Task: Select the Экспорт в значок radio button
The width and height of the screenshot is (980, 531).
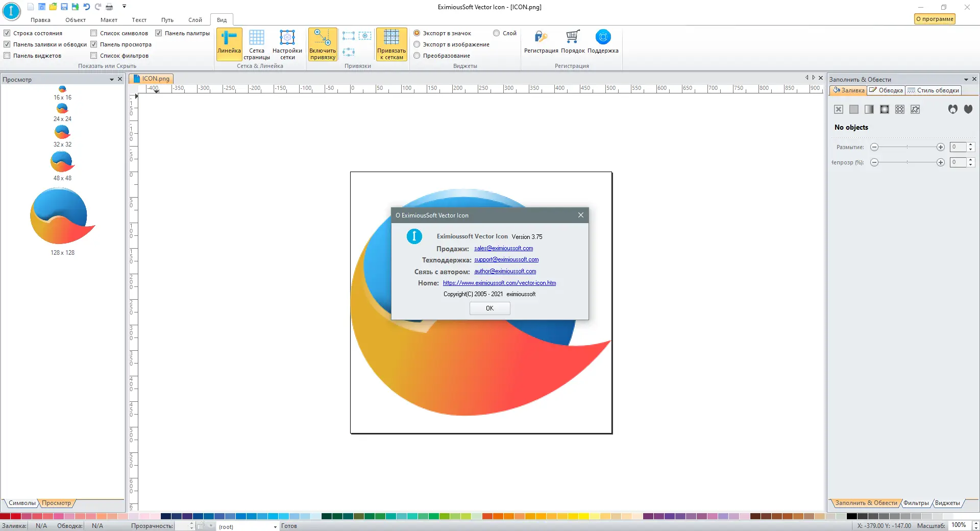Action: click(x=417, y=33)
